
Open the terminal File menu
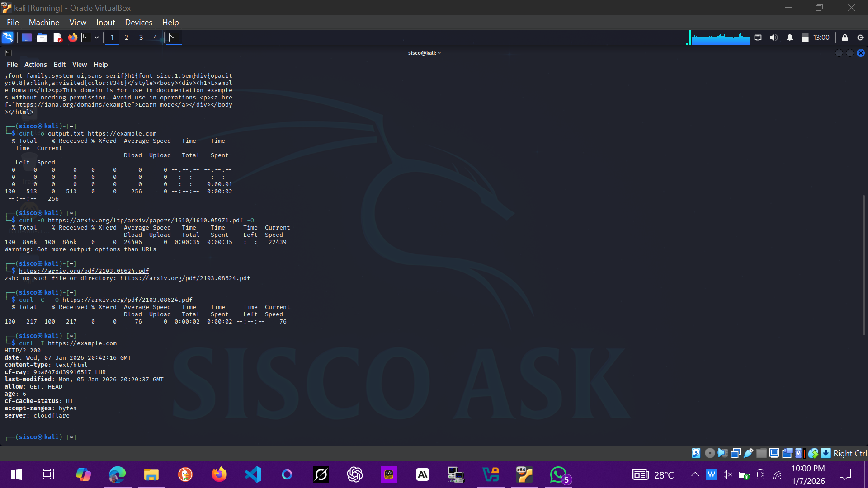pos(12,65)
